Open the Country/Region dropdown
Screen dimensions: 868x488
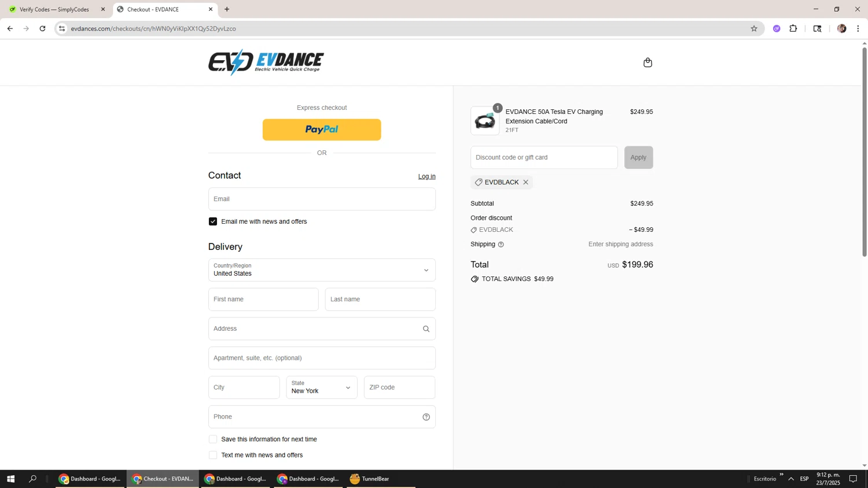pos(322,270)
